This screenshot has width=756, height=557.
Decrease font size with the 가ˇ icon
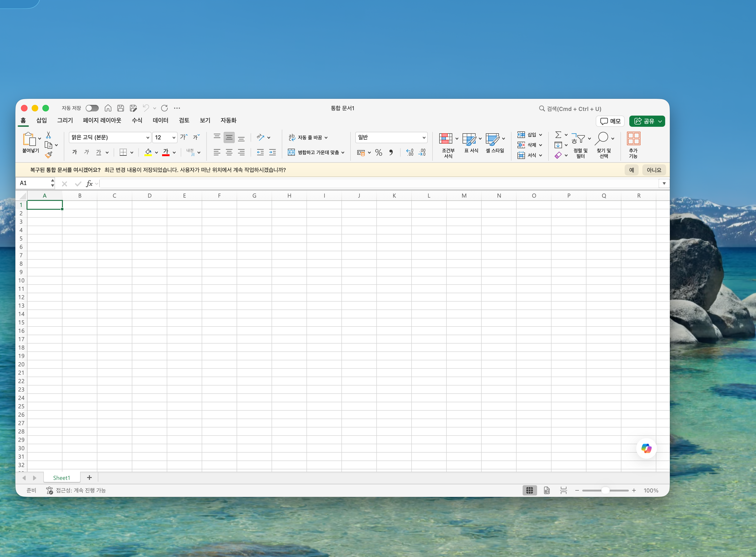(x=196, y=137)
